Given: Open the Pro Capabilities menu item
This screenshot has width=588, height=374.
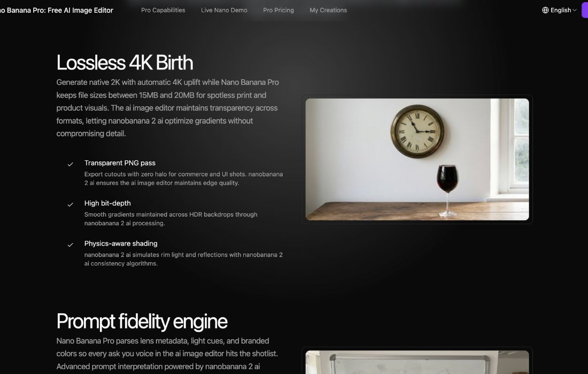Looking at the screenshot, I should pyautogui.click(x=163, y=10).
